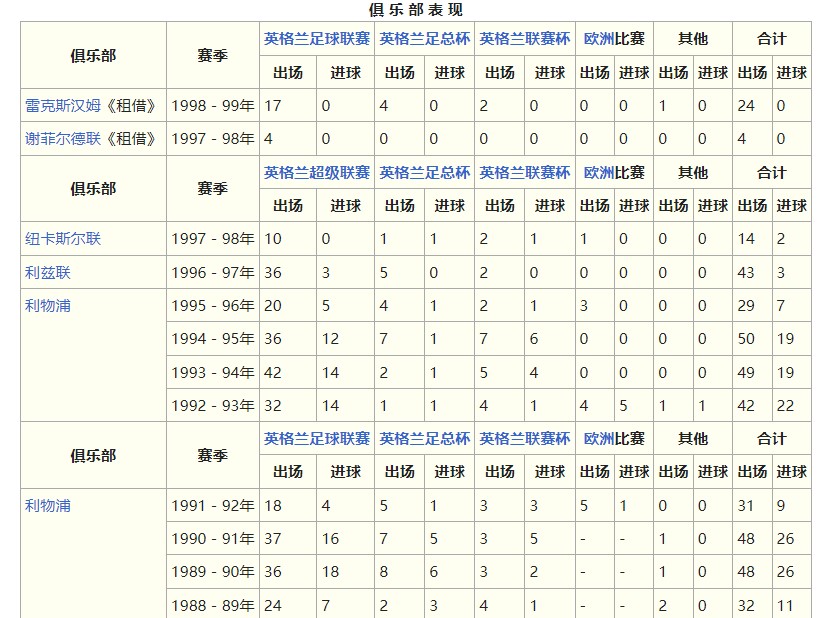Click value 50 in the 1994 - 95年 row
The width and height of the screenshot is (835, 618).
(746, 339)
